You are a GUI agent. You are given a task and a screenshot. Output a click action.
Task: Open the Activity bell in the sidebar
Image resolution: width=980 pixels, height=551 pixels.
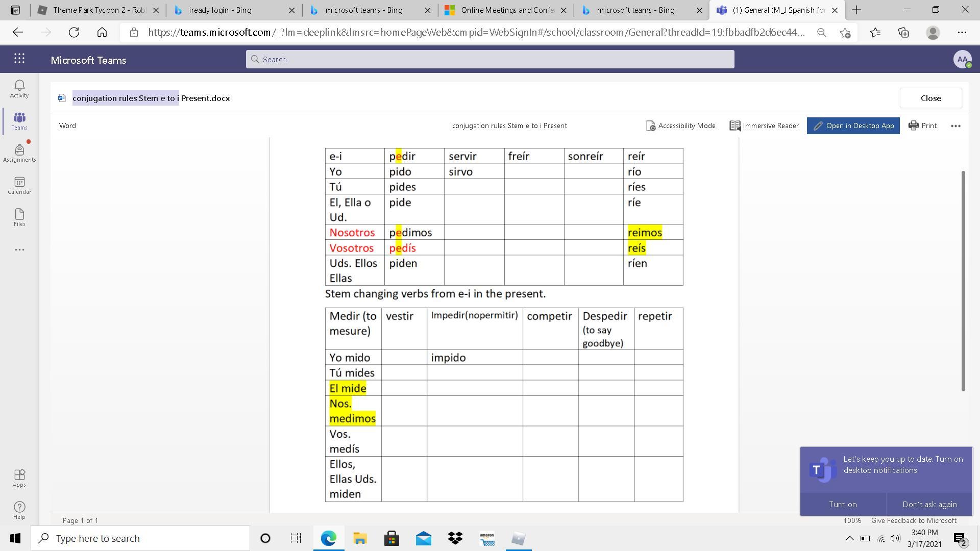pyautogui.click(x=19, y=89)
